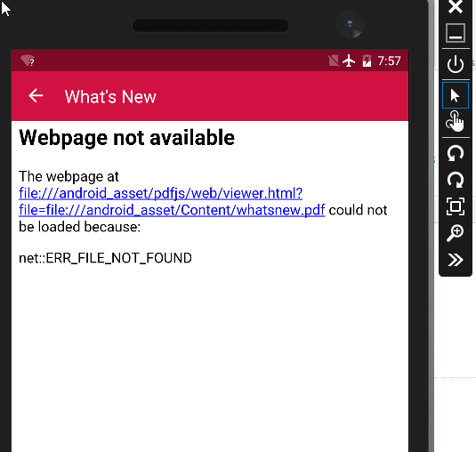This screenshot has width=476, height=452.
Task: Tap the airplane mode status icon
Action: click(349, 61)
